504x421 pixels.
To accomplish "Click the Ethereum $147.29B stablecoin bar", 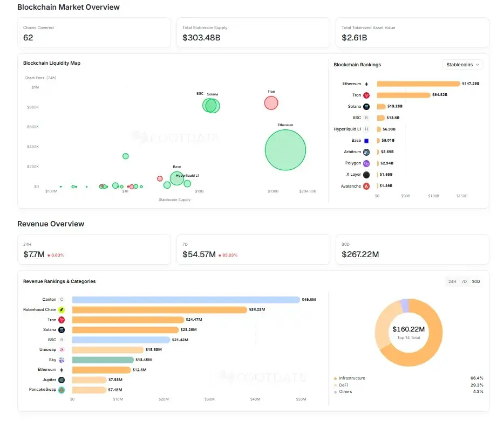I will point(418,84).
